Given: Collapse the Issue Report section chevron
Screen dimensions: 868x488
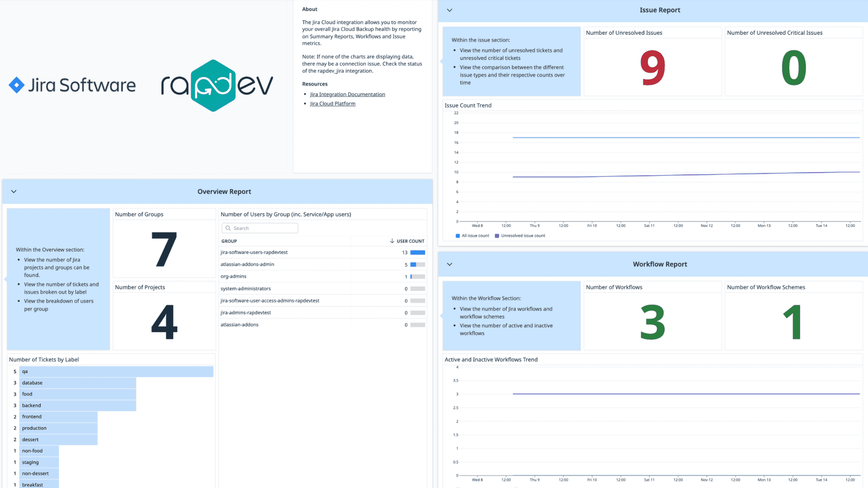Looking at the screenshot, I should click(449, 10).
